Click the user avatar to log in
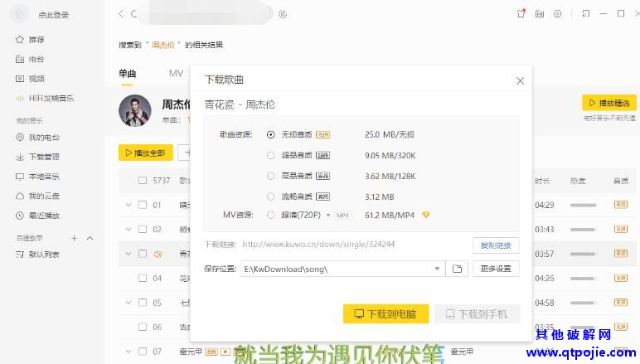640x364 pixels. click(x=20, y=14)
